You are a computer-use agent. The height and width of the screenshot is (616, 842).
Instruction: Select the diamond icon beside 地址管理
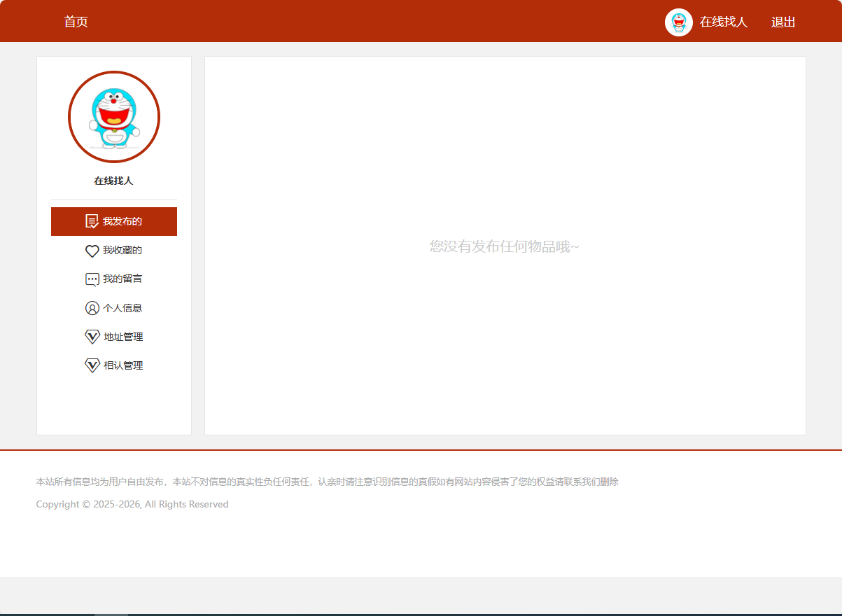pos(92,336)
